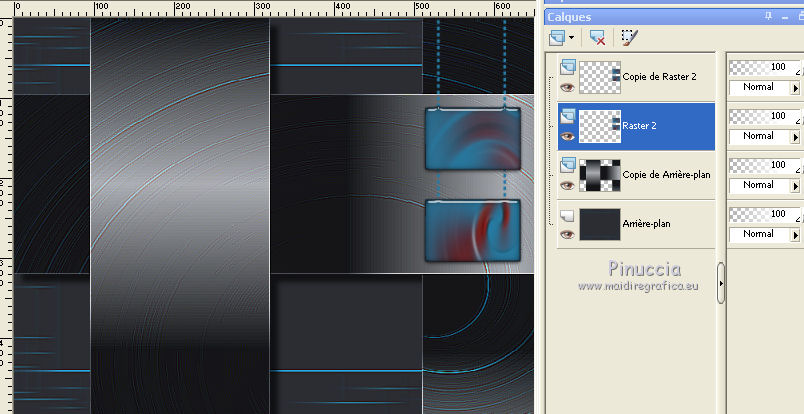Click the Copie de Raster 2 layer thumbnail
Image resolution: width=804 pixels, height=414 pixels.
coord(600,77)
